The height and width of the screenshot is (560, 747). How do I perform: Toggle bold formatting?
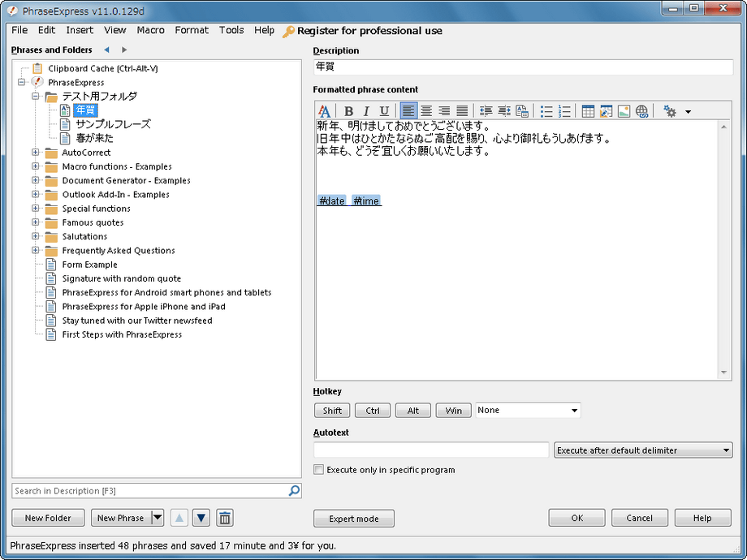(x=348, y=111)
